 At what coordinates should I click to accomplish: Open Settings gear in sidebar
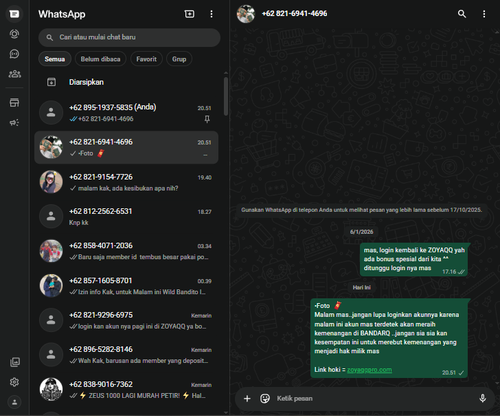(14, 382)
